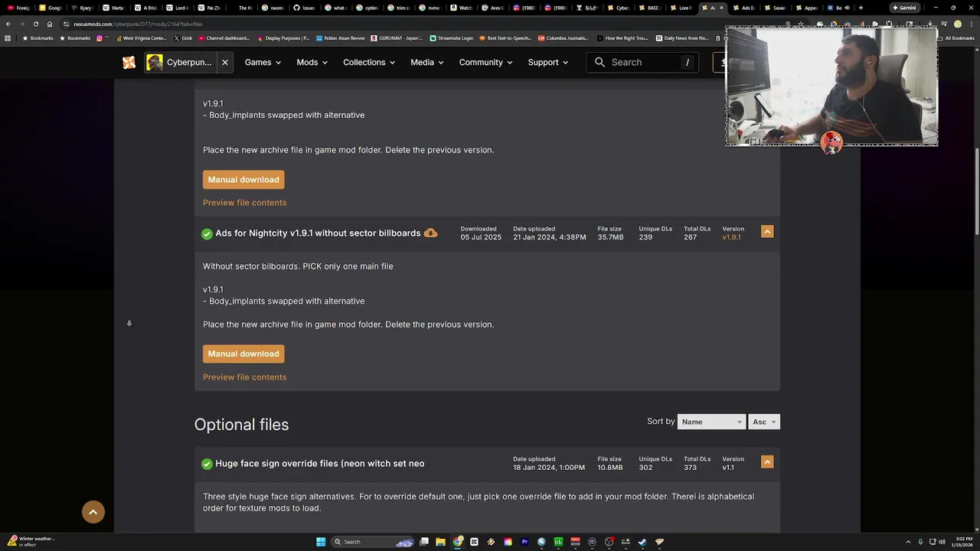
Task: Open the Winter weather widget
Action: (x=31, y=541)
